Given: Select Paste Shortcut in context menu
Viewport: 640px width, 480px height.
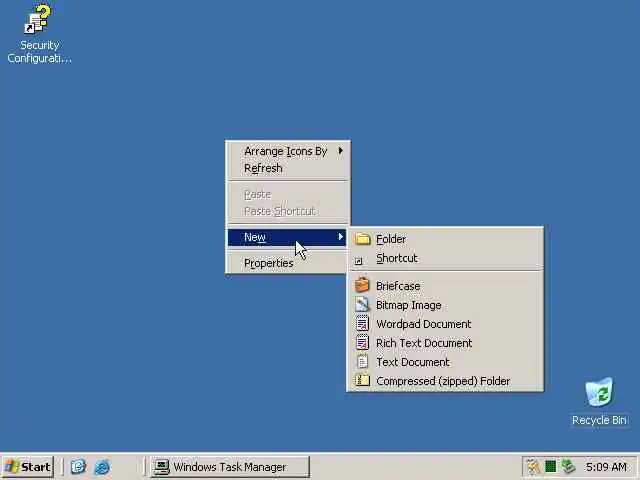Looking at the screenshot, I should click(287, 211).
